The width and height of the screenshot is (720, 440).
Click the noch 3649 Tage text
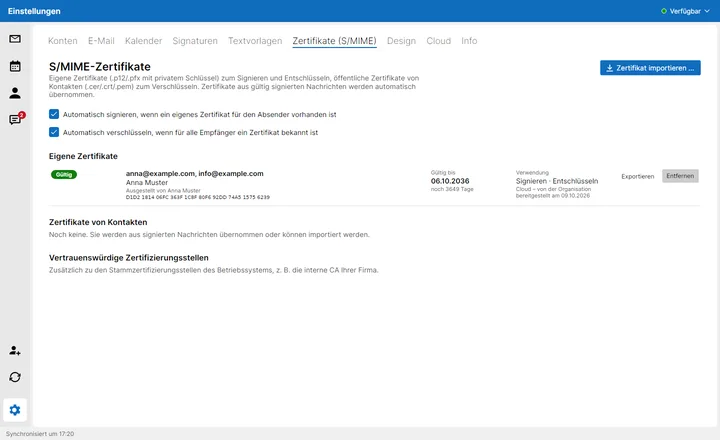pos(452,189)
